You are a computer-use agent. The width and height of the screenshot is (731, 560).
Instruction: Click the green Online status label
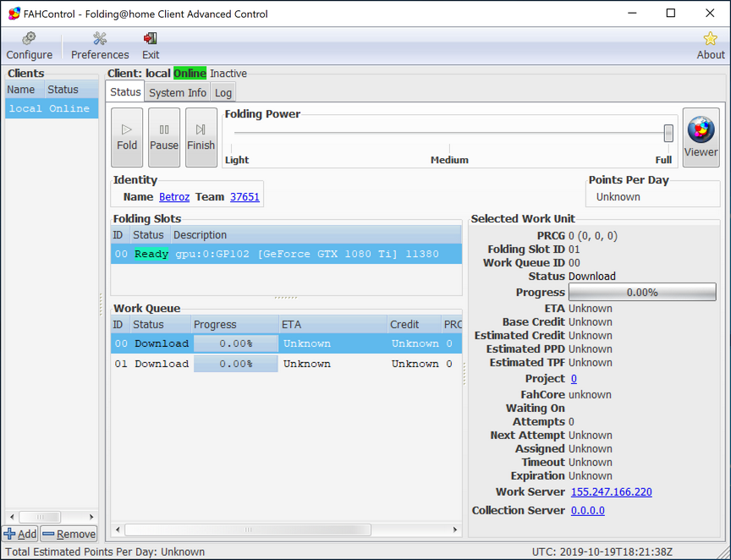pyautogui.click(x=190, y=74)
